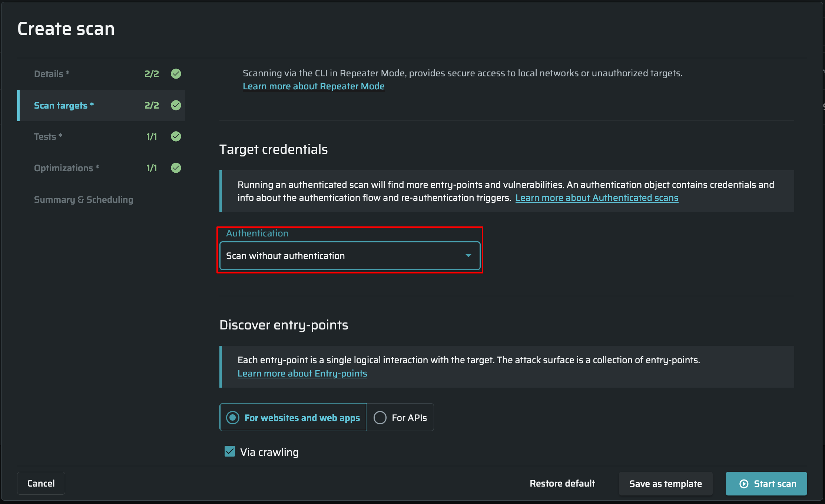Open the Summary & Scheduling step
The height and width of the screenshot is (504, 825).
click(83, 199)
